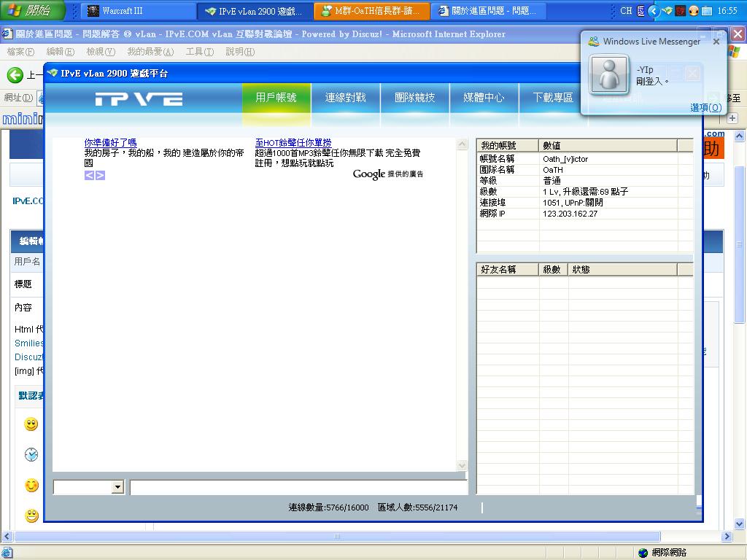The width and height of the screenshot is (747, 560).
Task: Focus the chat message input field
Action: point(298,487)
